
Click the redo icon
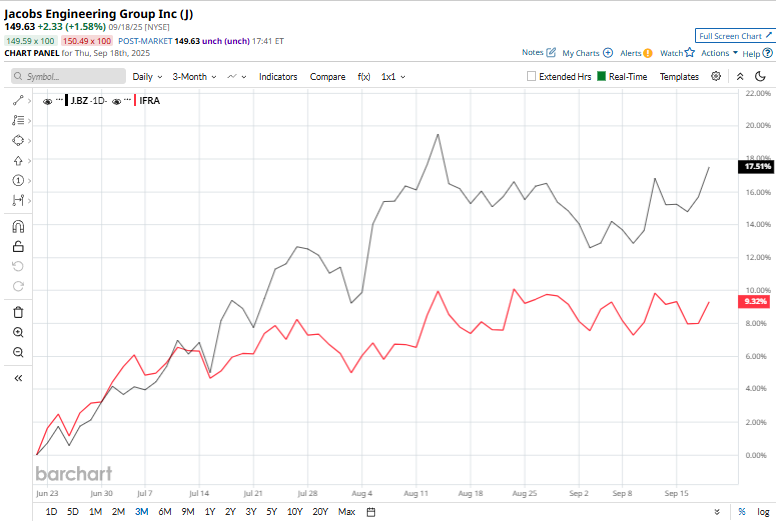(x=18, y=286)
